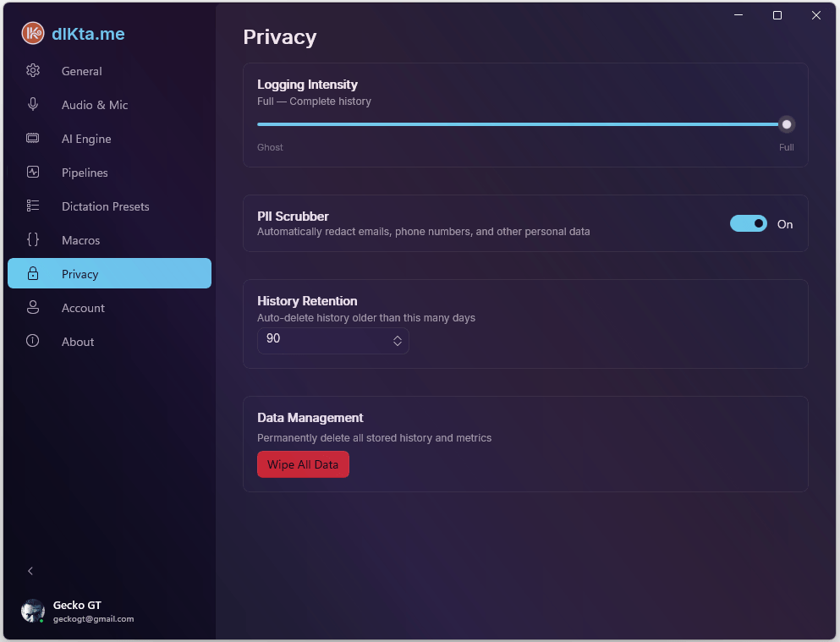
Task: Click the Privacy lock icon
Action: pyautogui.click(x=33, y=273)
